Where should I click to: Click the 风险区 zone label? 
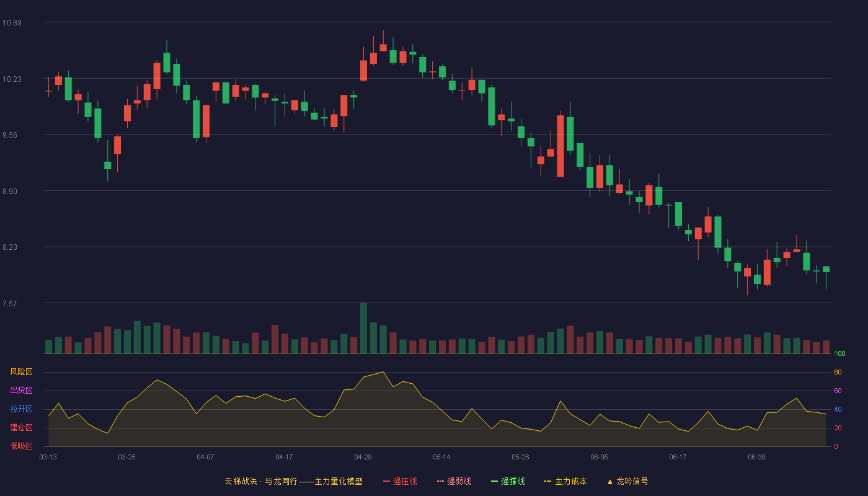pos(21,372)
